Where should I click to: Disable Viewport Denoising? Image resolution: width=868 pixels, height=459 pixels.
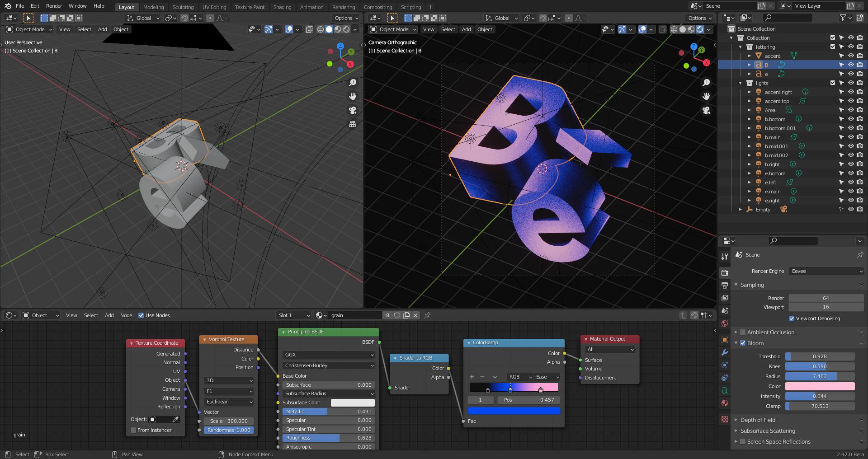point(792,318)
